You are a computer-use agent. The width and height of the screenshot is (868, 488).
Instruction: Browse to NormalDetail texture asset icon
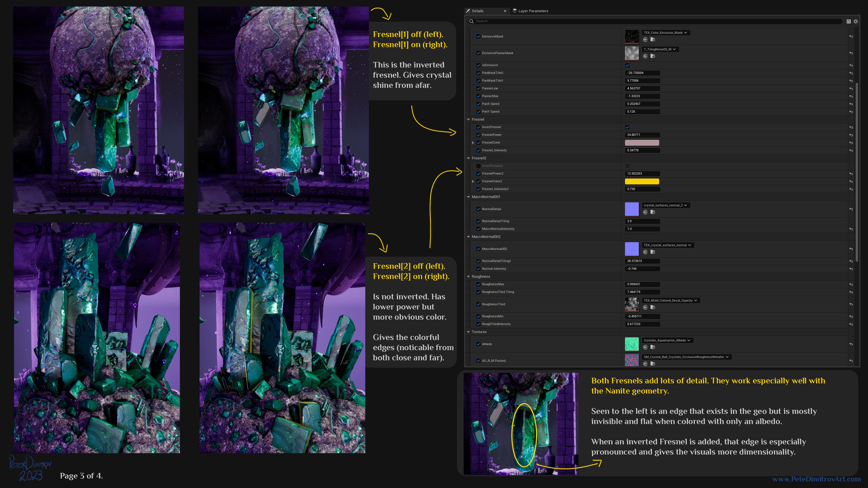[653, 212]
